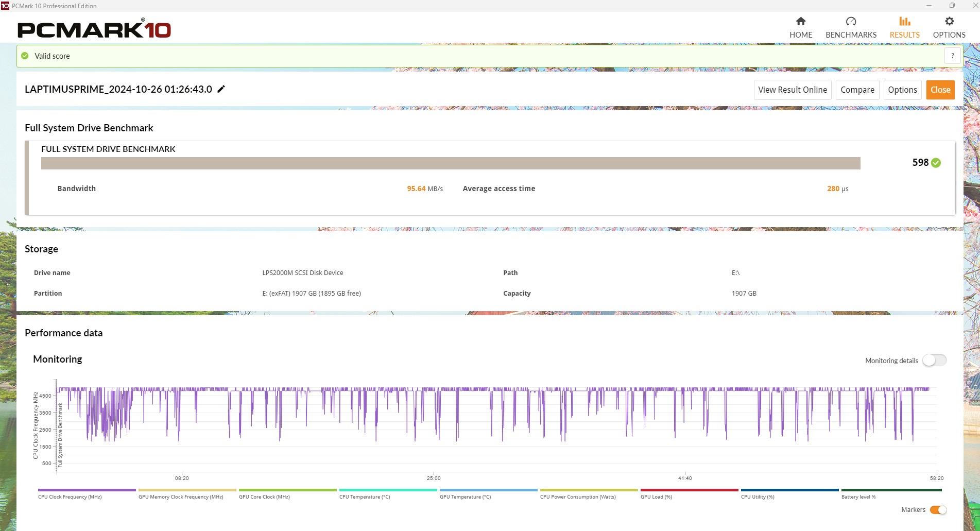Click the Storage section heading
Viewport: 980px width, 531px height.
tap(41, 249)
